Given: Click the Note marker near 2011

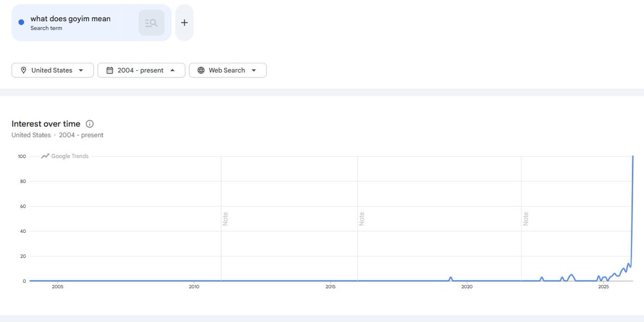Looking at the screenshot, I should [x=225, y=219].
